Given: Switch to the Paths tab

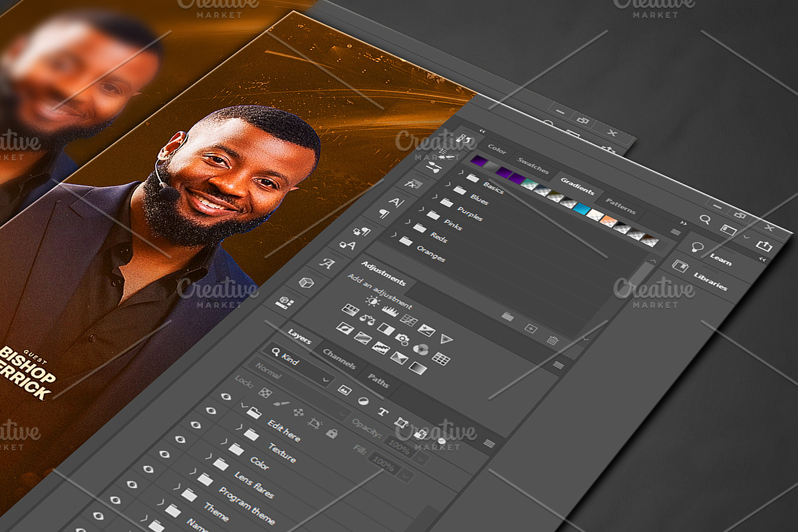Looking at the screenshot, I should pos(378,381).
